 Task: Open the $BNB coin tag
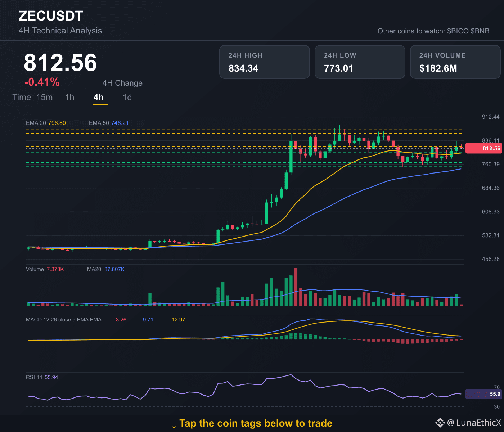[x=480, y=31]
